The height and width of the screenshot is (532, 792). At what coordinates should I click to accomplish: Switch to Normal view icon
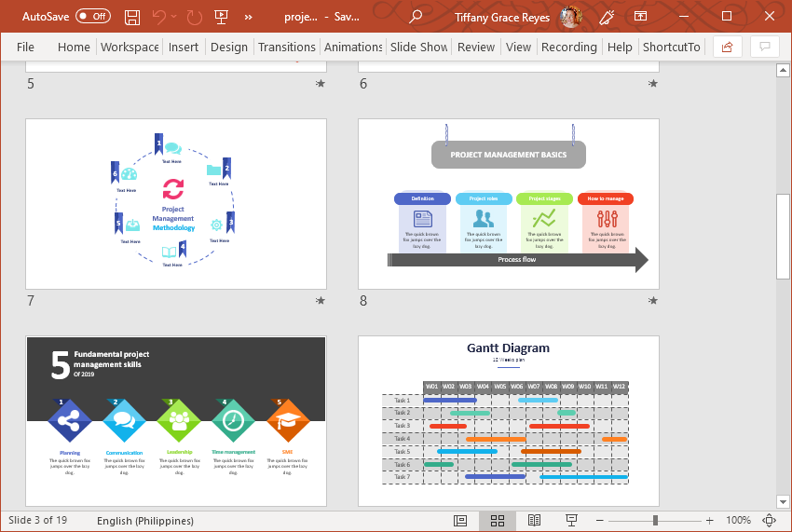(x=460, y=521)
